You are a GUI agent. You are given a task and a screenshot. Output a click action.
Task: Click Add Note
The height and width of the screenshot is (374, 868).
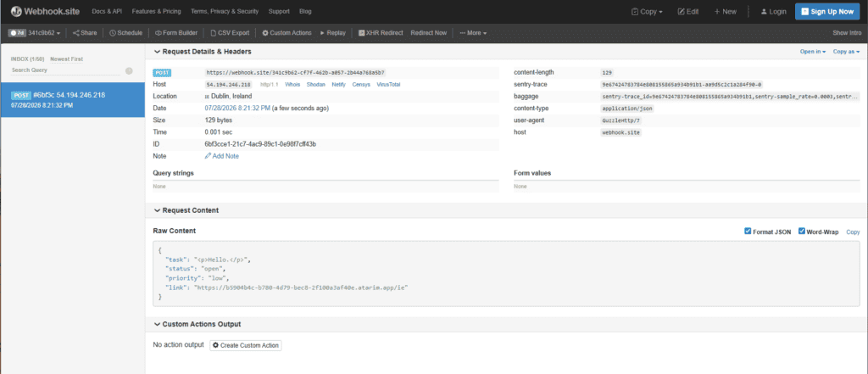coord(222,156)
